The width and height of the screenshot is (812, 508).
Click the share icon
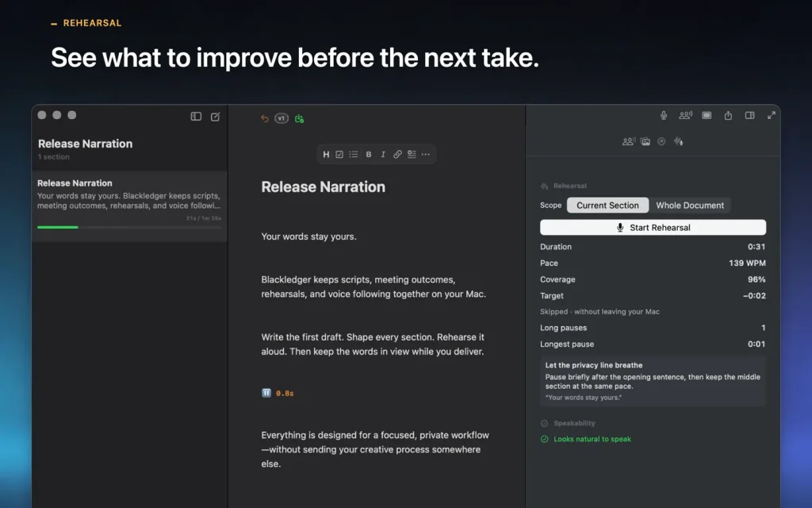[x=728, y=116]
